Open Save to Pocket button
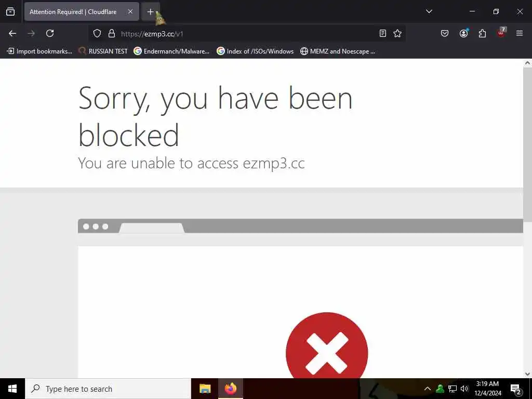 445,33
